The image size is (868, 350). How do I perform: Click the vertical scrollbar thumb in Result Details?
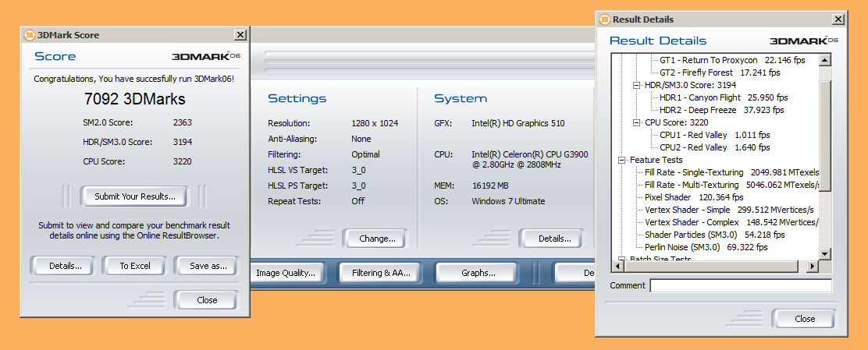point(825,136)
